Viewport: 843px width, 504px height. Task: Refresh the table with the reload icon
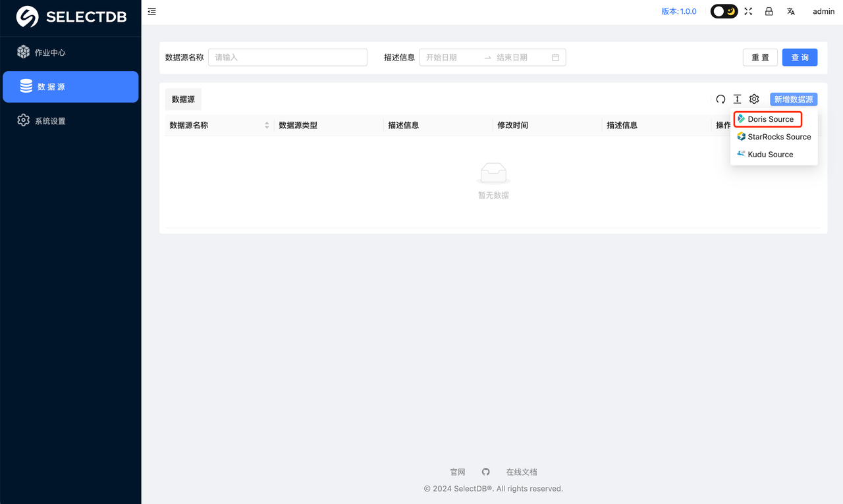721,99
